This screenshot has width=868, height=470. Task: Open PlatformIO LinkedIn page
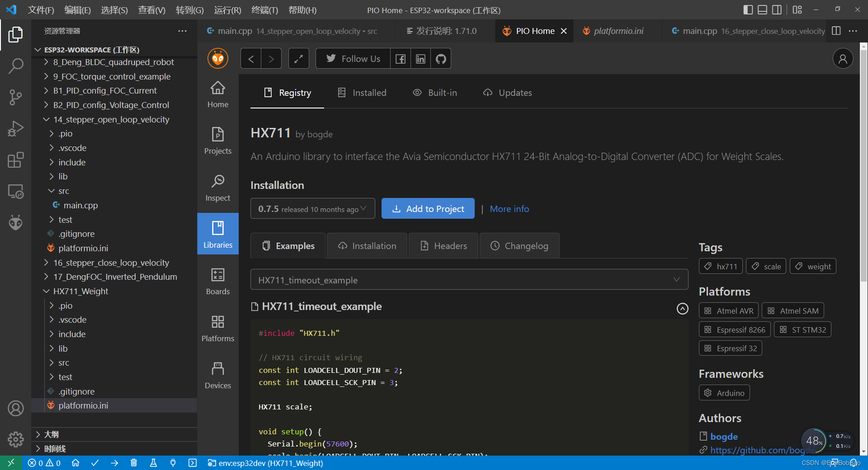click(x=420, y=59)
